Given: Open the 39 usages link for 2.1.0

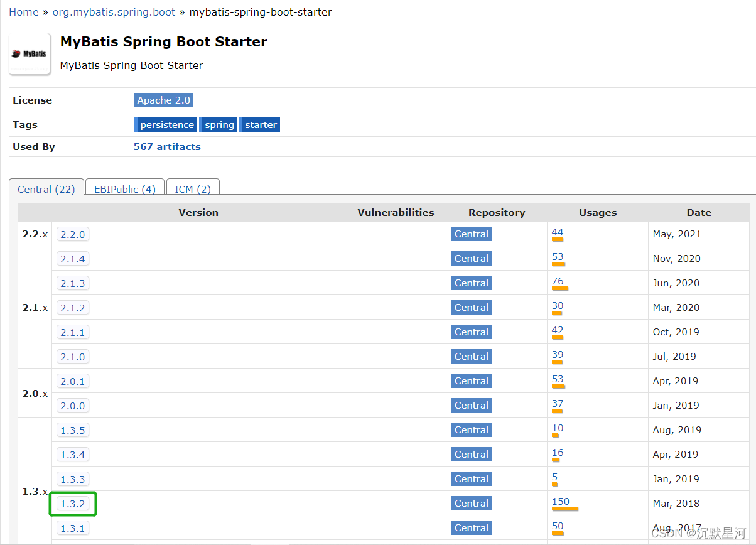Looking at the screenshot, I should [x=558, y=355].
